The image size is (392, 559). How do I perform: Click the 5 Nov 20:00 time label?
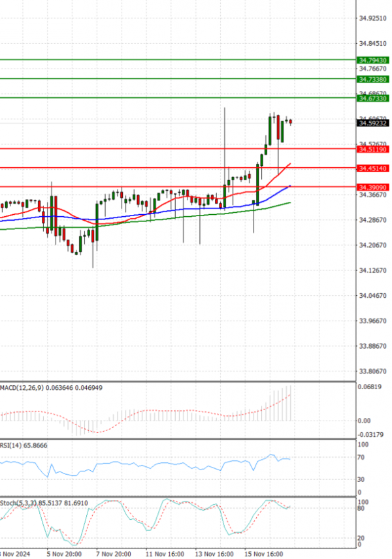pyautogui.click(x=64, y=554)
